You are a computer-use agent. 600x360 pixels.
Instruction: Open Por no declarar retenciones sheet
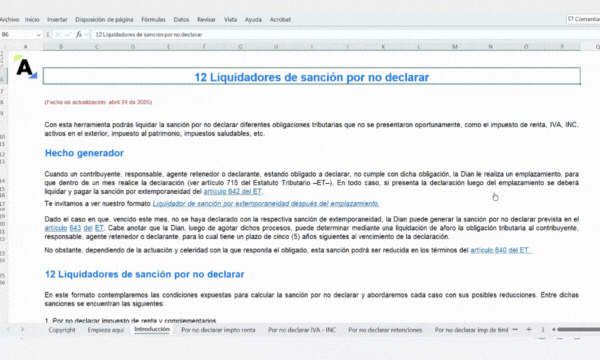coord(385,330)
